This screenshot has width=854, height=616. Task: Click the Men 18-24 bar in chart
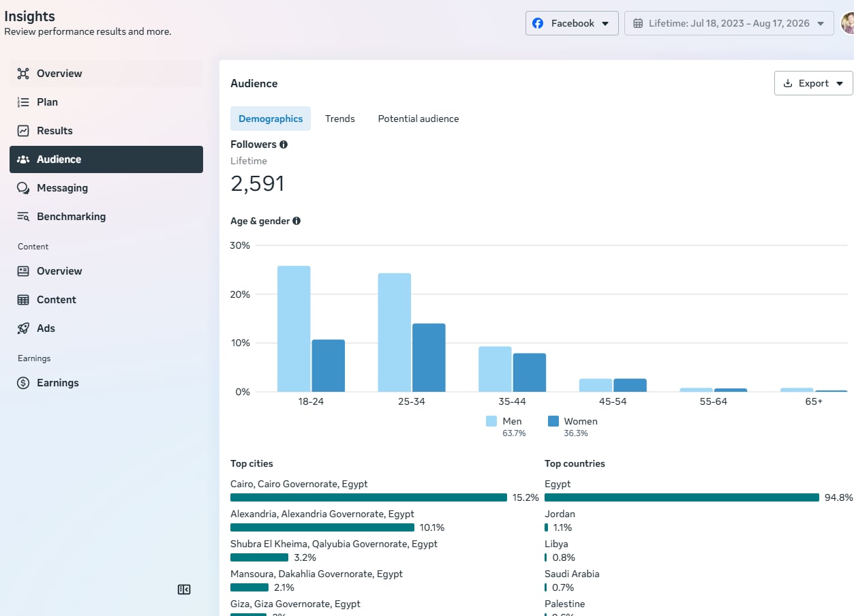[294, 328]
